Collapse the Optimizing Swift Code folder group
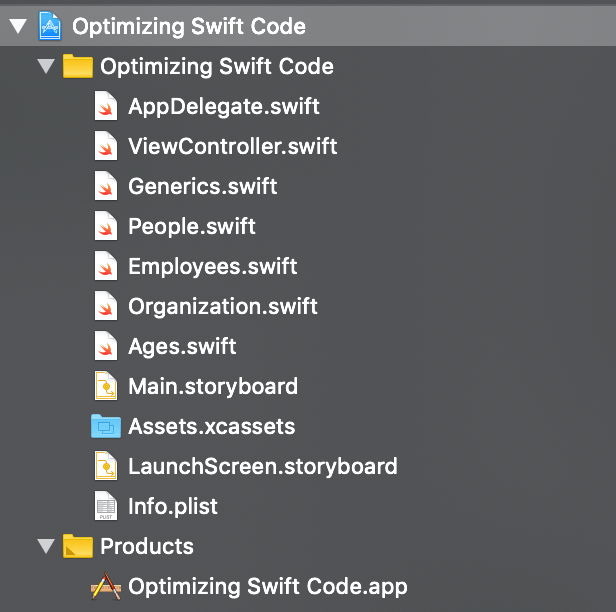Image resolution: width=616 pixels, height=612 pixels. point(45,67)
